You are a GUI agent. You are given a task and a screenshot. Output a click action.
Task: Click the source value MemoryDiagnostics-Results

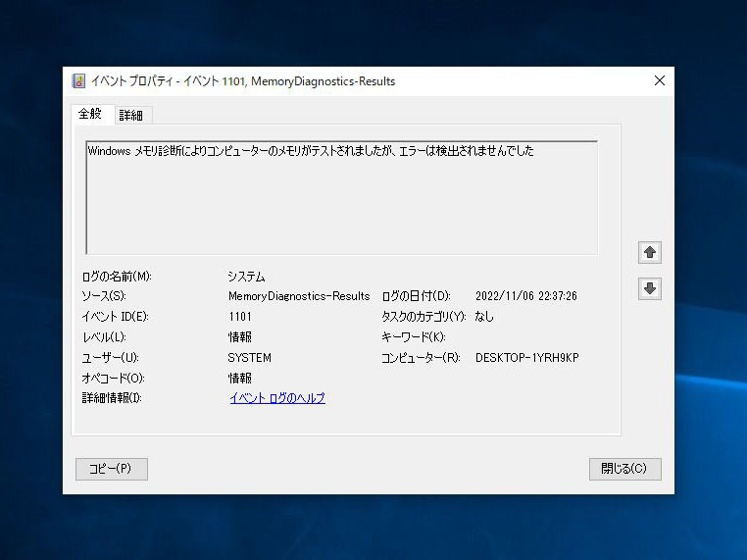[299, 296]
